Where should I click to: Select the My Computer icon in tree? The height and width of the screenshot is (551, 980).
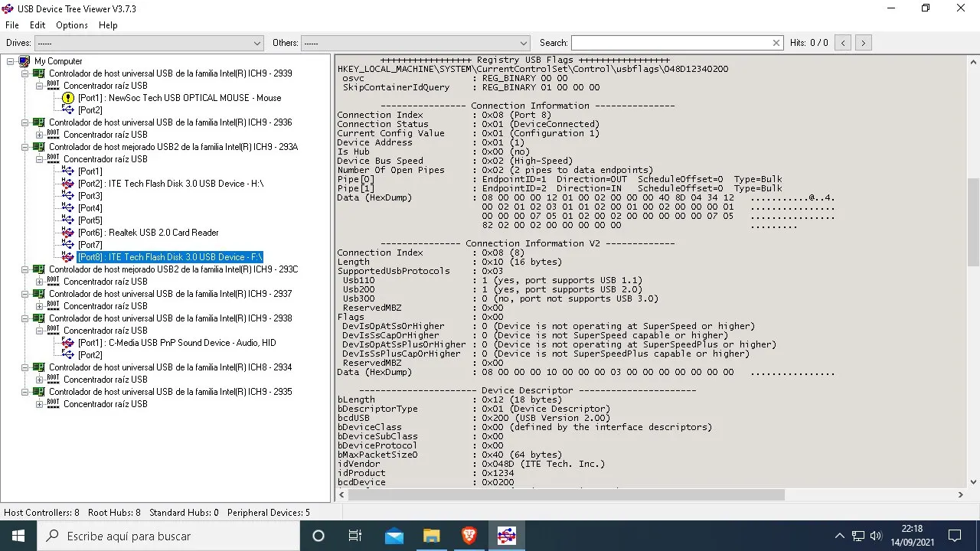click(24, 61)
